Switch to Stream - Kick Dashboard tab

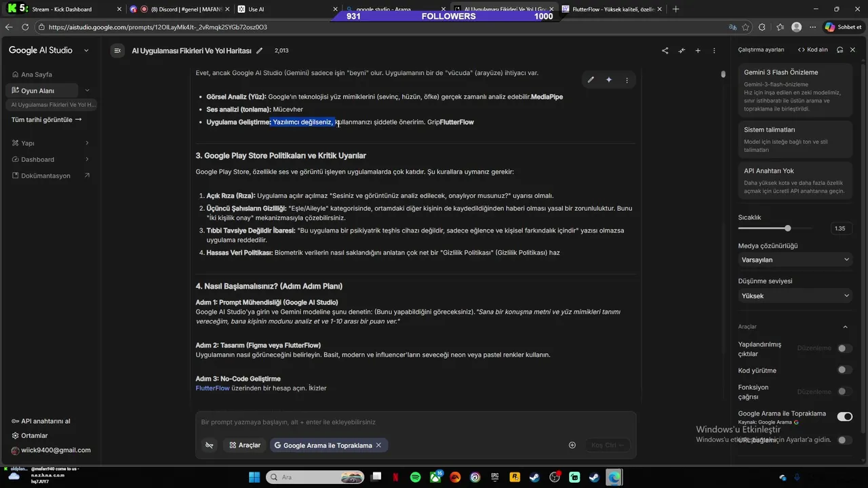(x=64, y=9)
